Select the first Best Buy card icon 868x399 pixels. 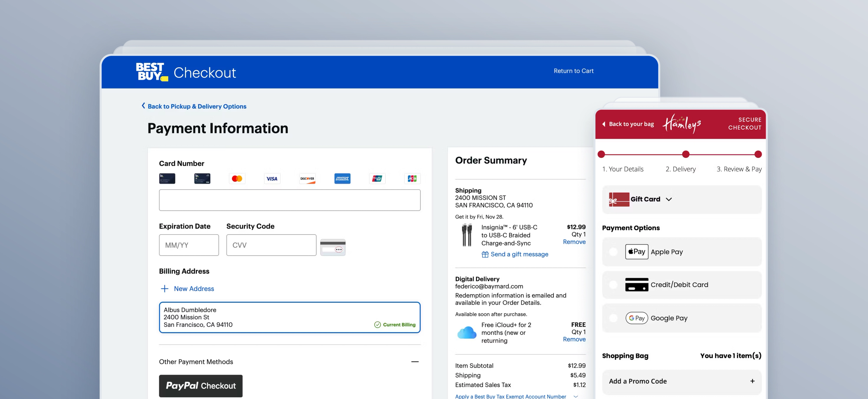(x=167, y=178)
